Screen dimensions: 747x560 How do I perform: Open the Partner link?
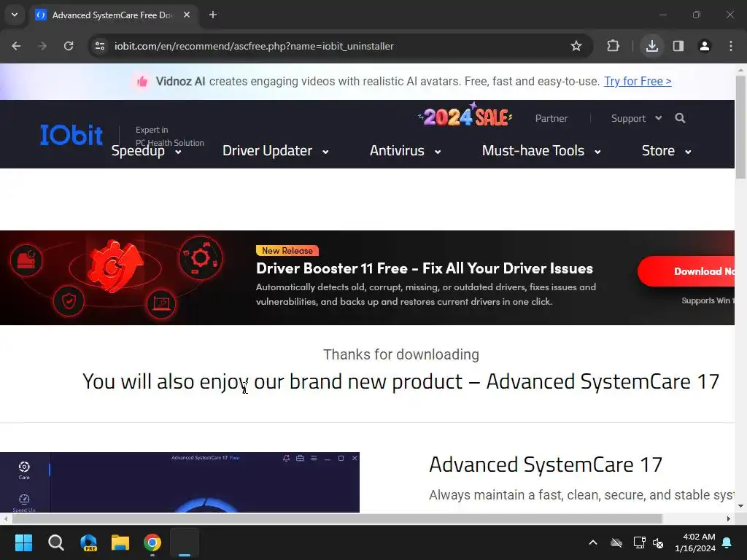pos(551,119)
